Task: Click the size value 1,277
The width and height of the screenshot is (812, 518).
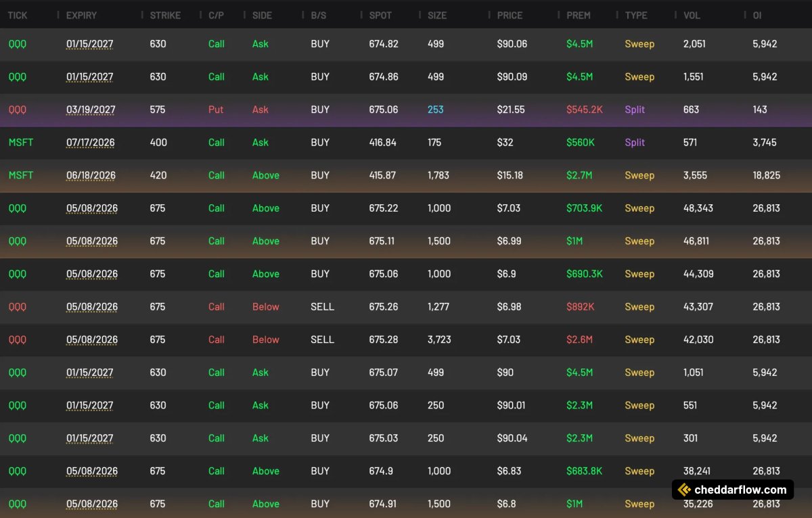Action: (x=439, y=307)
